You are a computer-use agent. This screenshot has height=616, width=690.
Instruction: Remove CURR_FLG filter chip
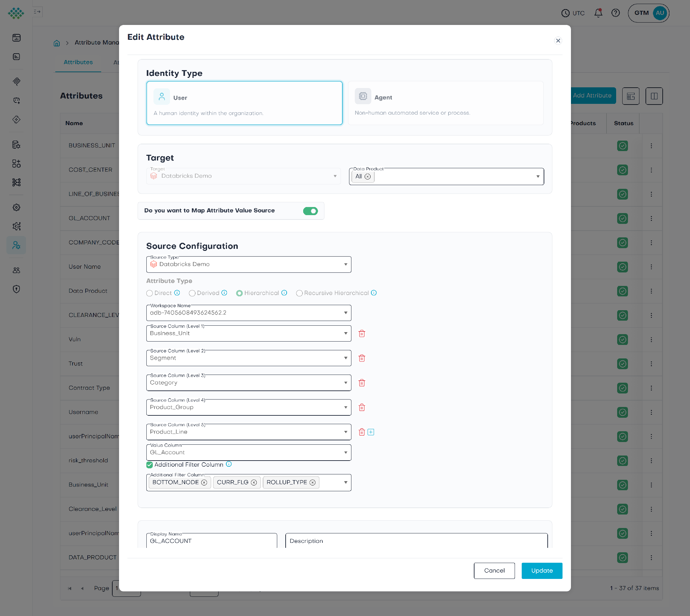coord(254,482)
